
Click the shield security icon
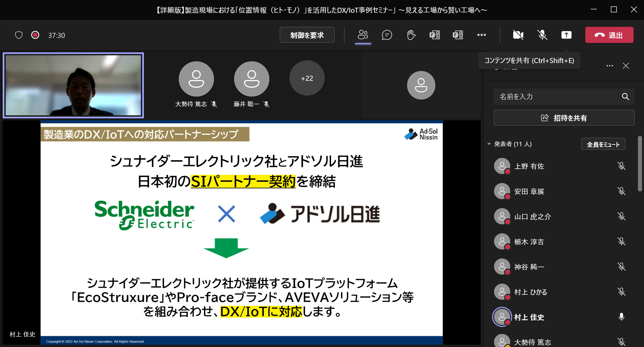pos(19,35)
